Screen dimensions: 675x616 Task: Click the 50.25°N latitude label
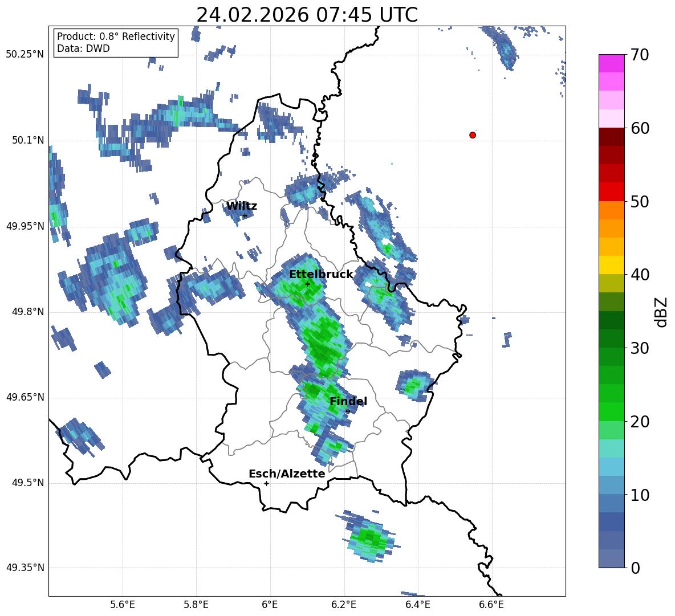[25, 55]
